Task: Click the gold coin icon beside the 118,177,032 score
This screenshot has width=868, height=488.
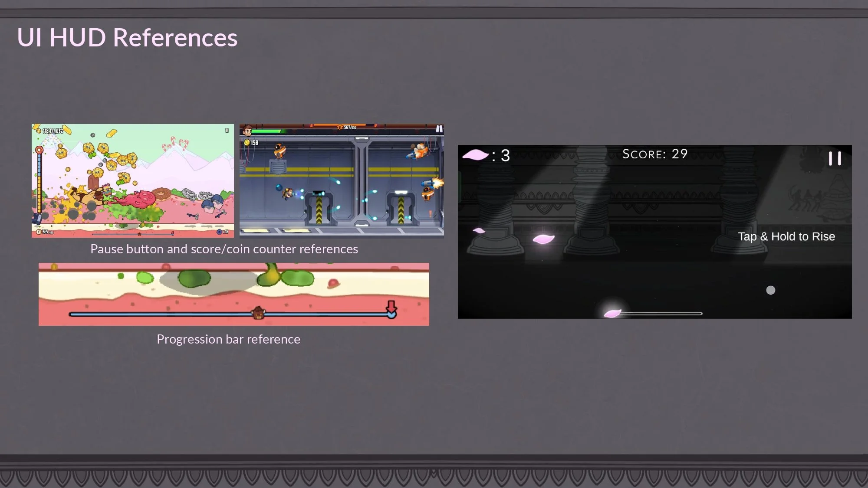Action: point(38,131)
